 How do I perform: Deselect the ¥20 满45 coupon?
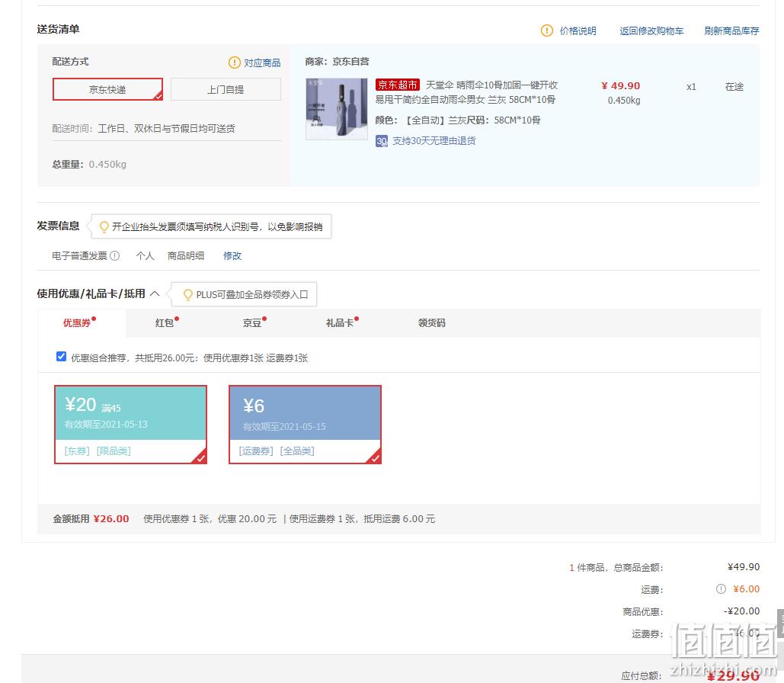coord(130,425)
